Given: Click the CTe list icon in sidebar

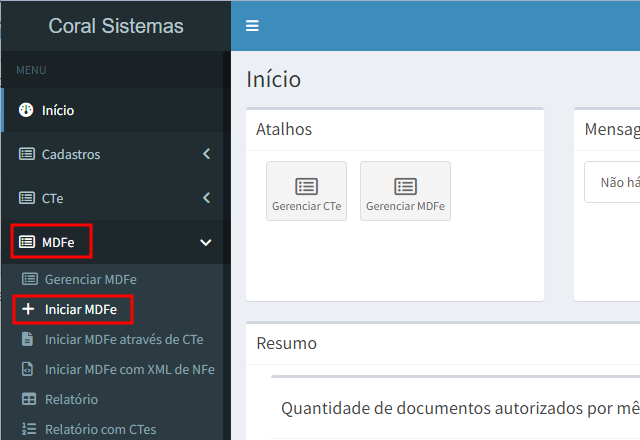Looking at the screenshot, I should [26, 198].
